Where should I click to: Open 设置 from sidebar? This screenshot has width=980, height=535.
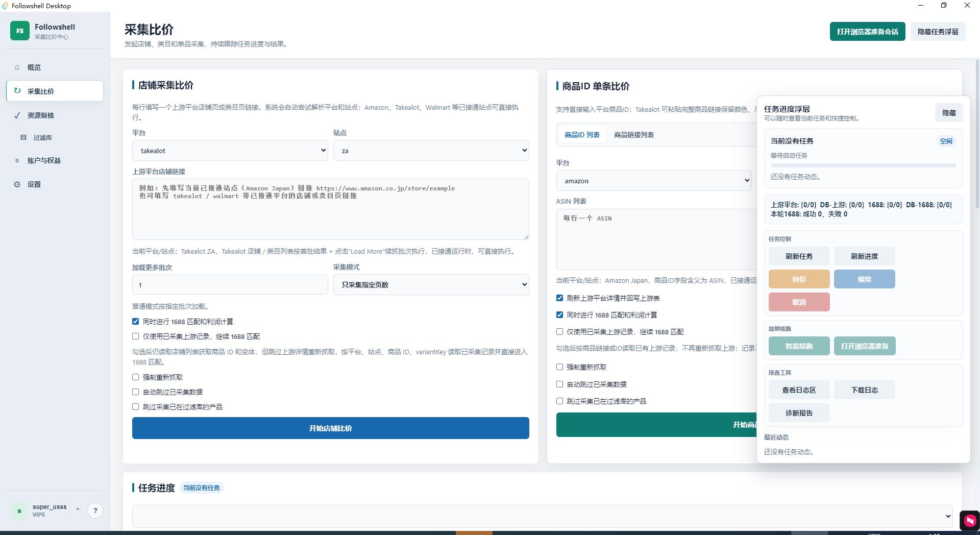click(x=55, y=184)
